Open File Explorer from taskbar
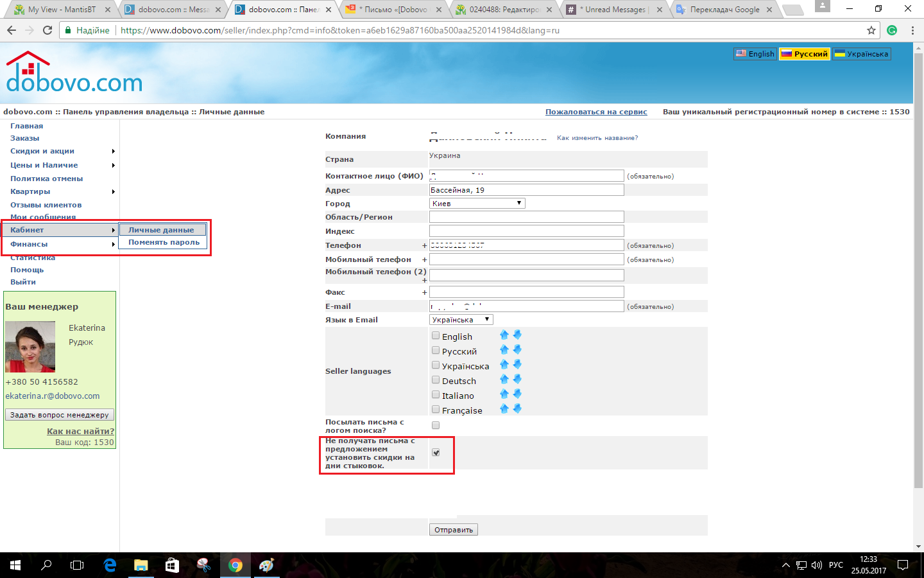924x578 pixels. (141, 565)
